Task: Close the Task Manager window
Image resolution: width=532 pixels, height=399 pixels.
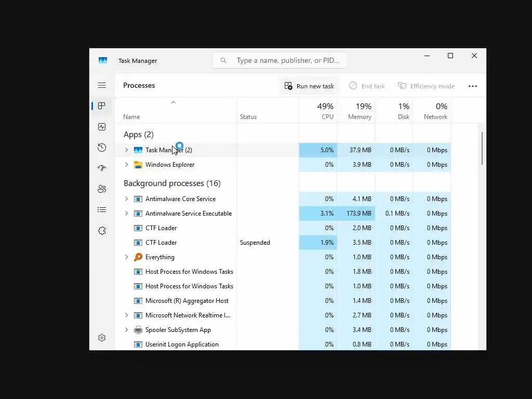Action: point(474,56)
